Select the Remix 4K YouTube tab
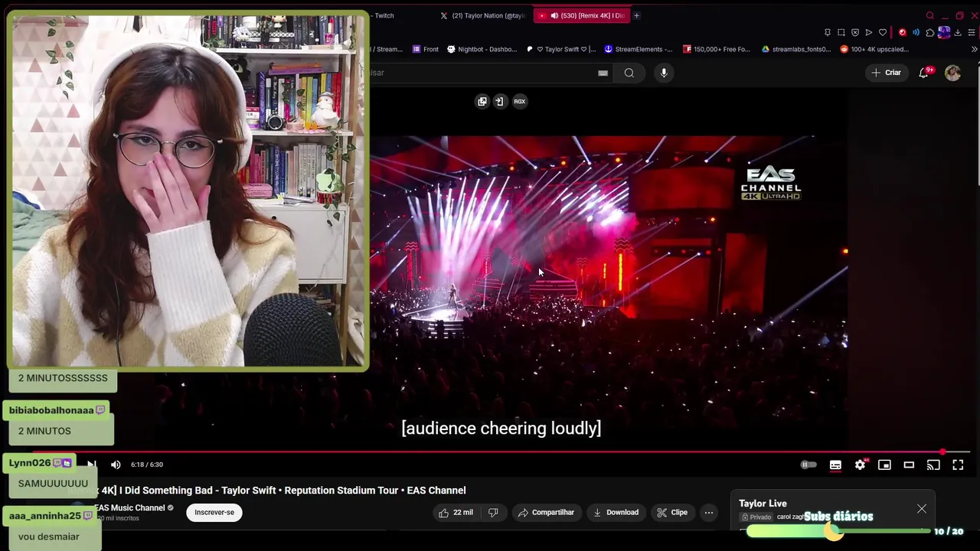 (x=582, y=15)
